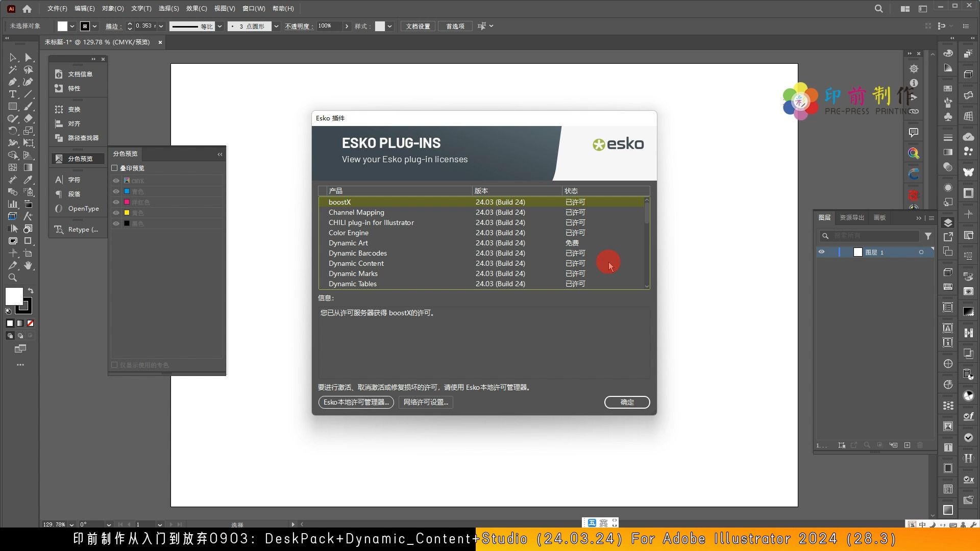
Task: Open zoom level dropdown in status bar
Action: click(71, 524)
